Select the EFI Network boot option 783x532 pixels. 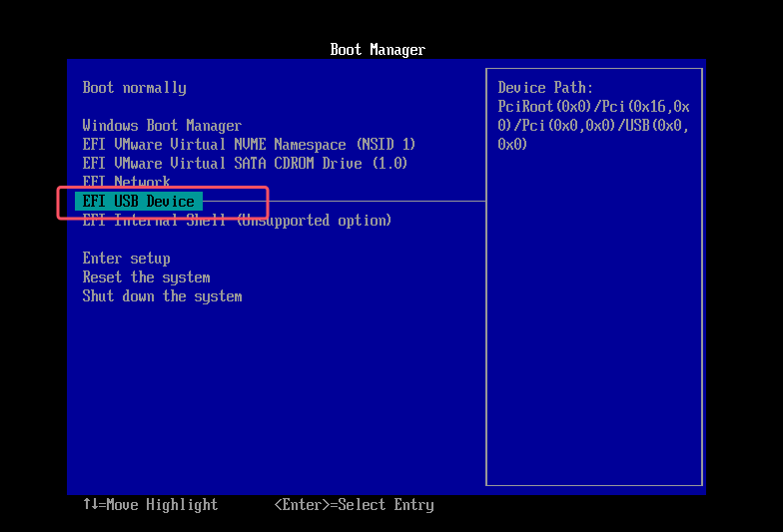(126, 182)
